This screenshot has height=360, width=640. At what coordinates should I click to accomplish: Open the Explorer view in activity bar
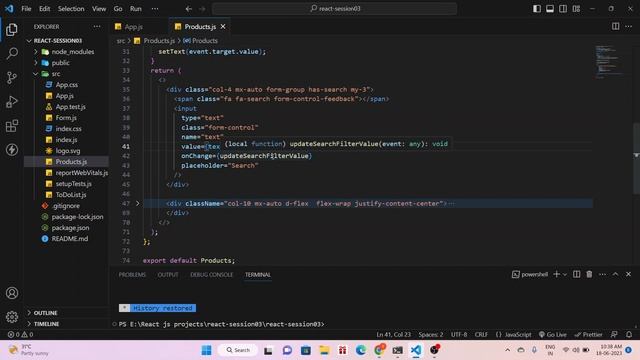(12, 29)
